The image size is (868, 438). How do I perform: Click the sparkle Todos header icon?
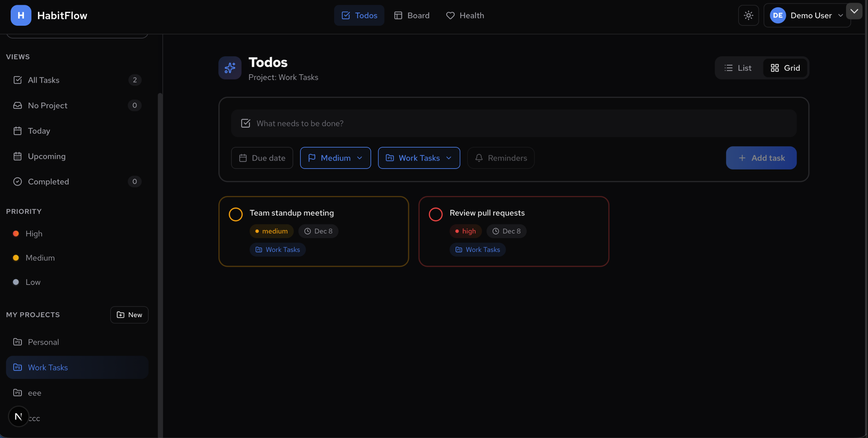pyautogui.click(x=230, y=68)
